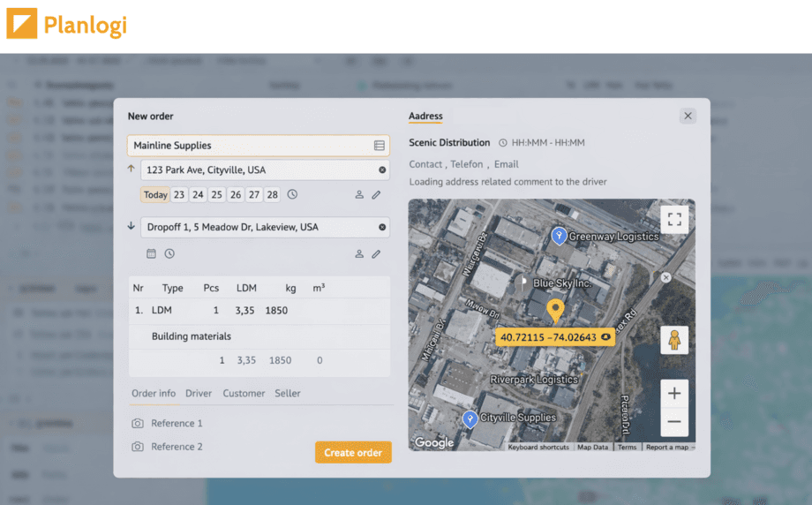Viewport: 812px width, 505px height.
Task: Click the Blue Sky Inc. map marker
Action: (522, 283)
